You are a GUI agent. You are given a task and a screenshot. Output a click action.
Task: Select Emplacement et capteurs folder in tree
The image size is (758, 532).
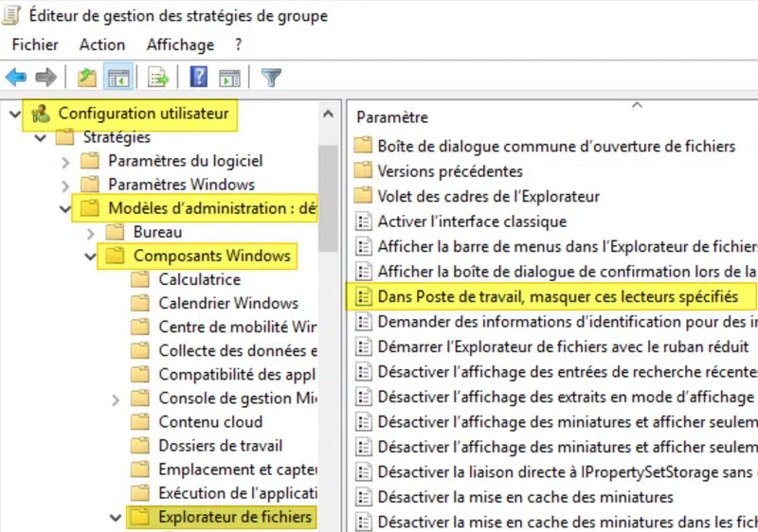238,469
